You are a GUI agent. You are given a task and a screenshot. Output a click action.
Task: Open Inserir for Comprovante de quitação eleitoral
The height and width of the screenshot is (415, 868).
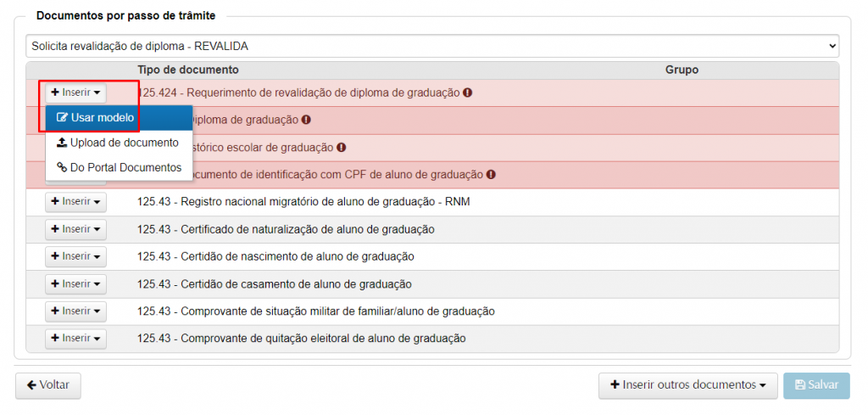(75, 338)
